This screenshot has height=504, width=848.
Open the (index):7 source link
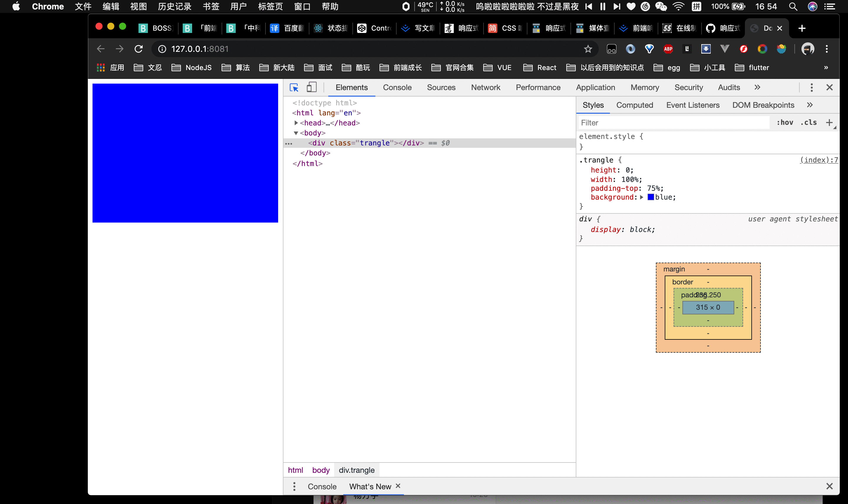[819, 160]
